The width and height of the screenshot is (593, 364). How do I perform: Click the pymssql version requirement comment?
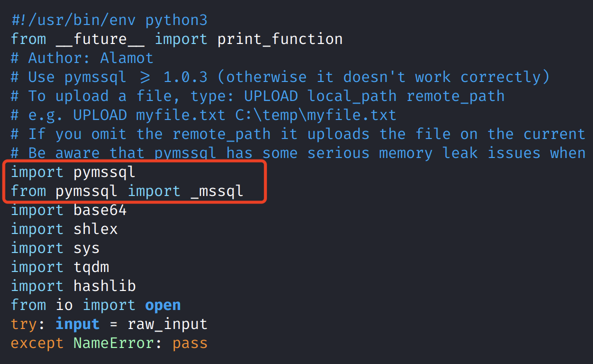tap(280, 77)
